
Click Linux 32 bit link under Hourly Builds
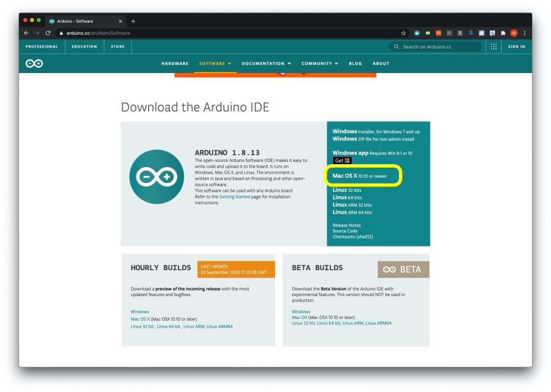click(142, 326)
